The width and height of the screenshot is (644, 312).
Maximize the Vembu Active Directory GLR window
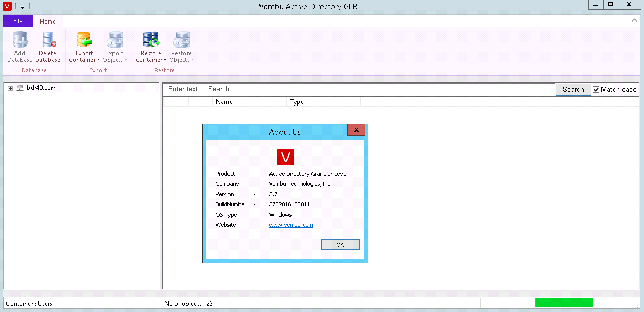[x=610, y=4]
